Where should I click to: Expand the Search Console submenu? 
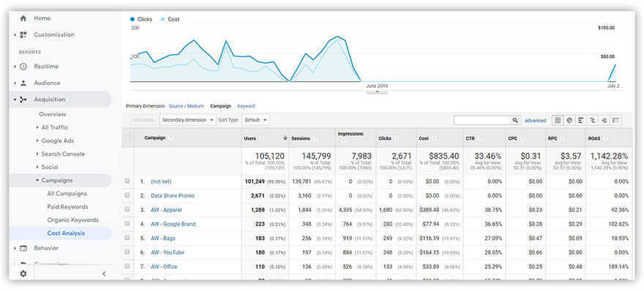[37, 154]
